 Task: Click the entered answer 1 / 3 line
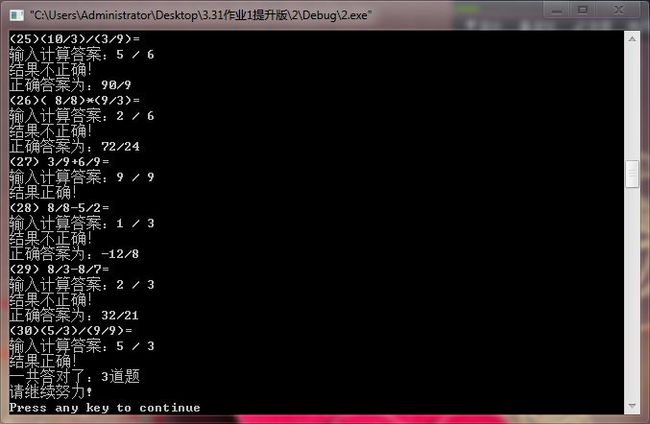(x=82, y=223)
